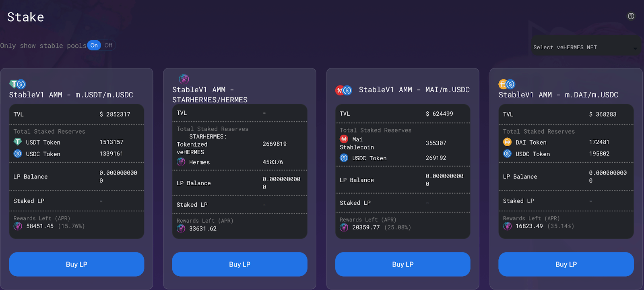Click the STARHERMES/HERMES pool header icon

click(184, 79)
